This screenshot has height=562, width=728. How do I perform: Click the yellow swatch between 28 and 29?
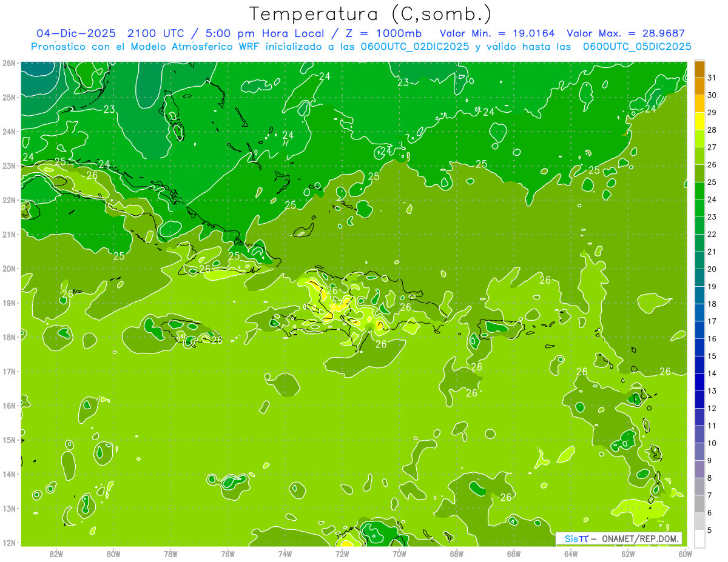(x=699, y=121)
